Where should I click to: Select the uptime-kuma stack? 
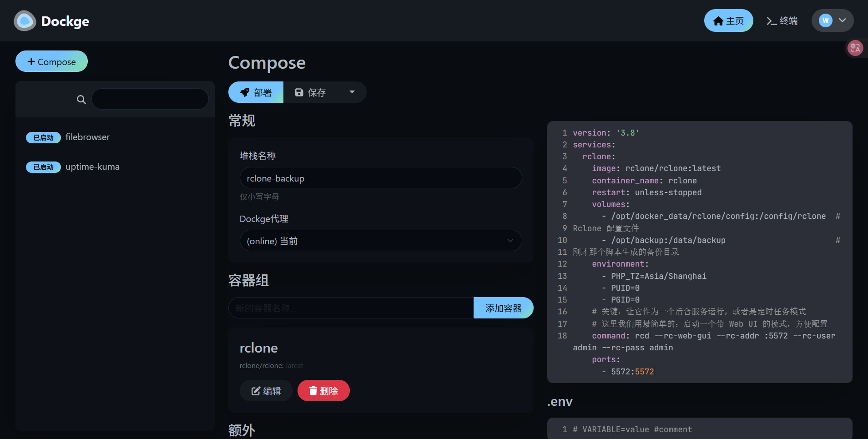click(x=92, y=167)
